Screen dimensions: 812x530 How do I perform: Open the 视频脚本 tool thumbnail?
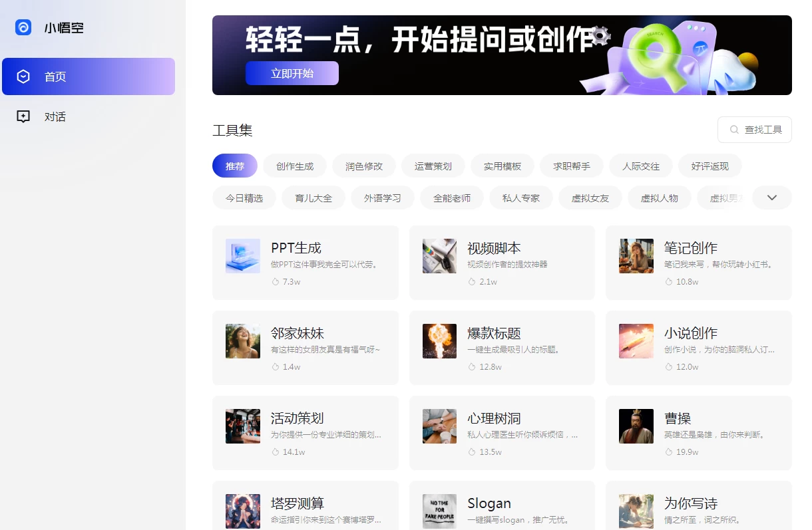[439, 256]
